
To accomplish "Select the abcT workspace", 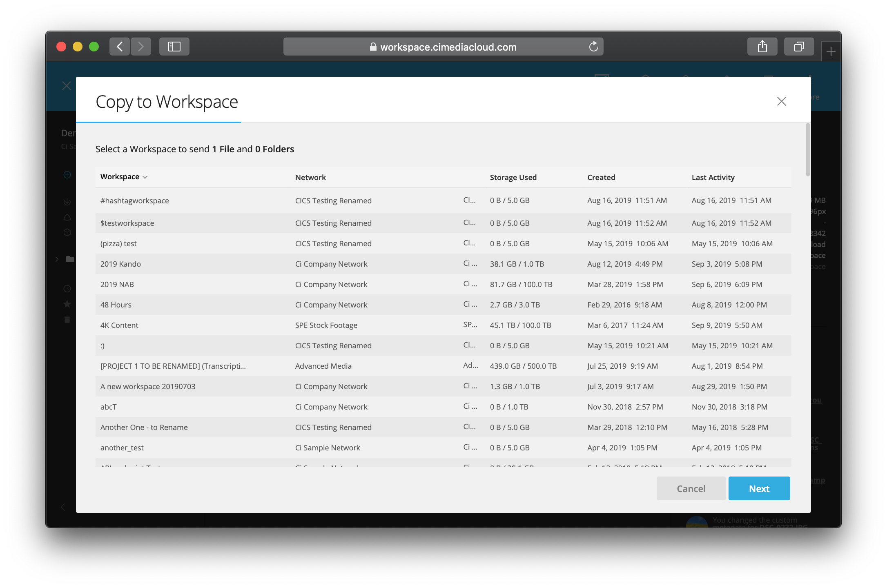I will coord(443,407).
